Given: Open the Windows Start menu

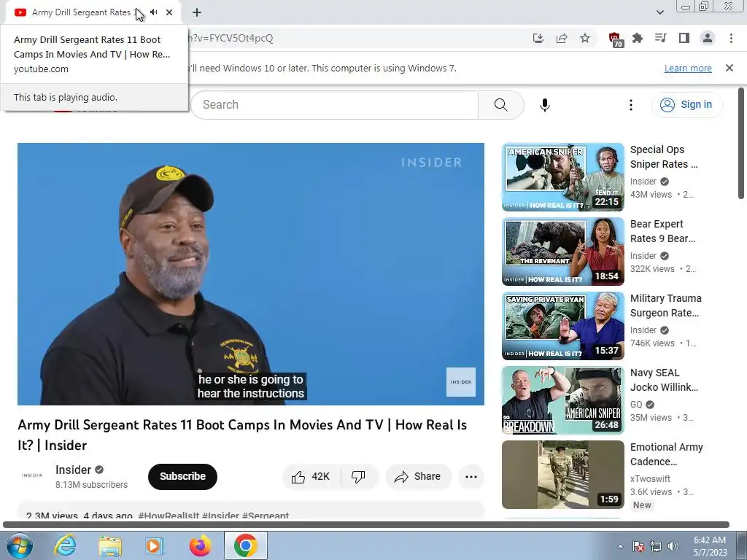Looking at the screenshot, I should pyautogui.click(x=19, y=545).
